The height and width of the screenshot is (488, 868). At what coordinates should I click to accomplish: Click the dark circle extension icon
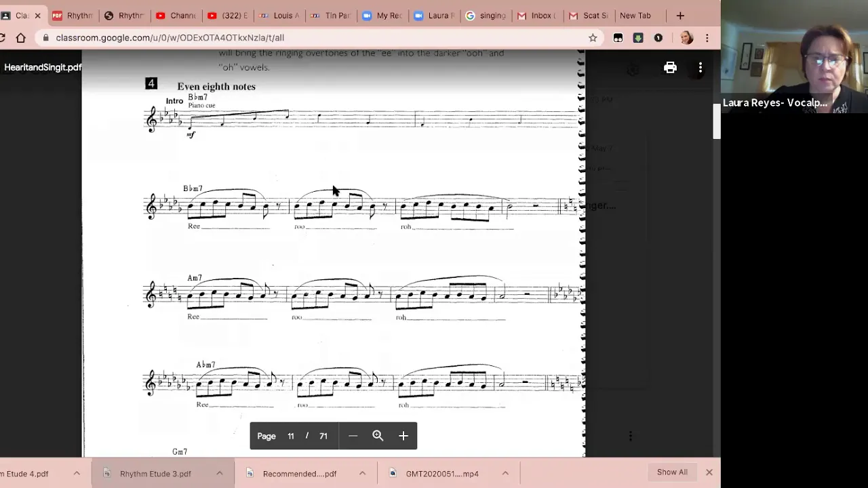(658, 38)
